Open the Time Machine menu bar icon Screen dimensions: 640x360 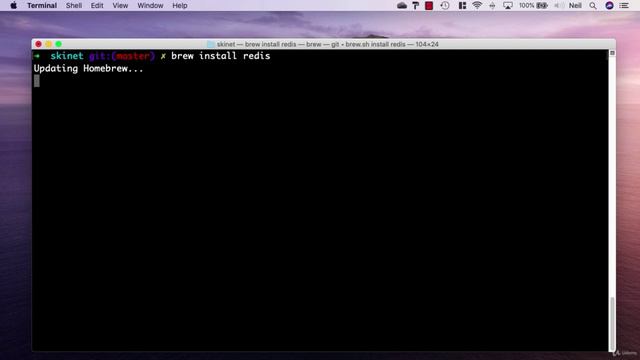pos(445,5)
